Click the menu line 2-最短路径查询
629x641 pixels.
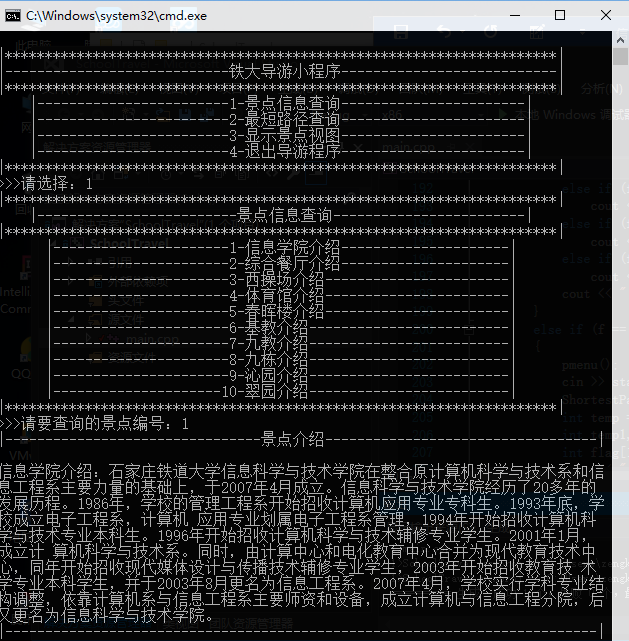284,119
